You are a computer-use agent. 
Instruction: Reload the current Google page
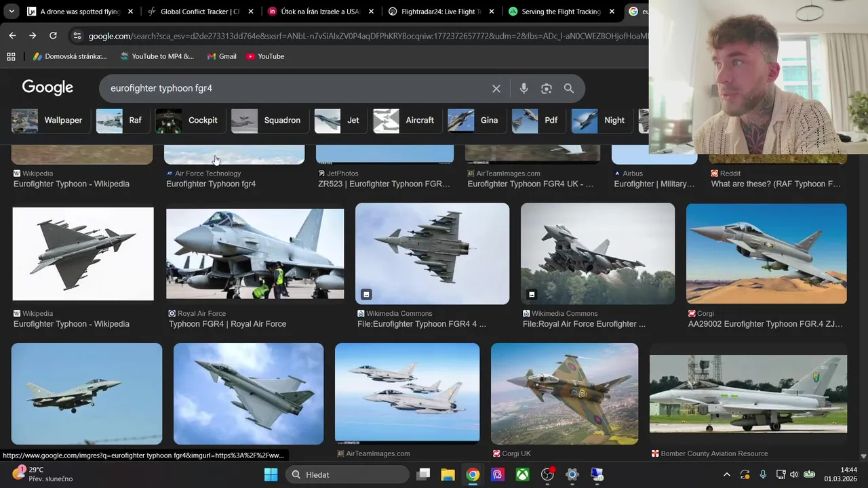pyautogui.click(x=53, y=35)
